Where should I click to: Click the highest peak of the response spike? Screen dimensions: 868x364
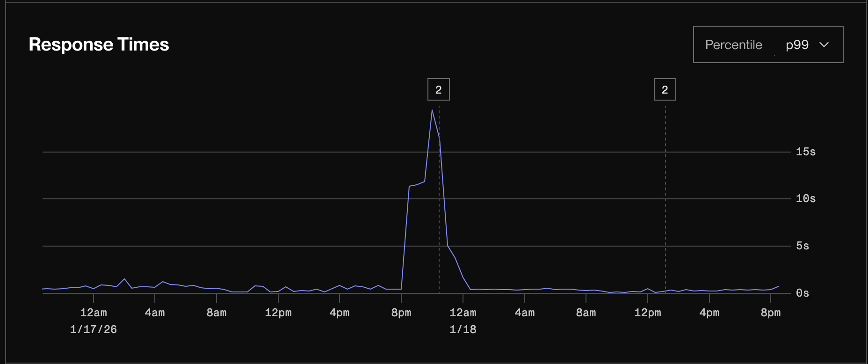432,110
